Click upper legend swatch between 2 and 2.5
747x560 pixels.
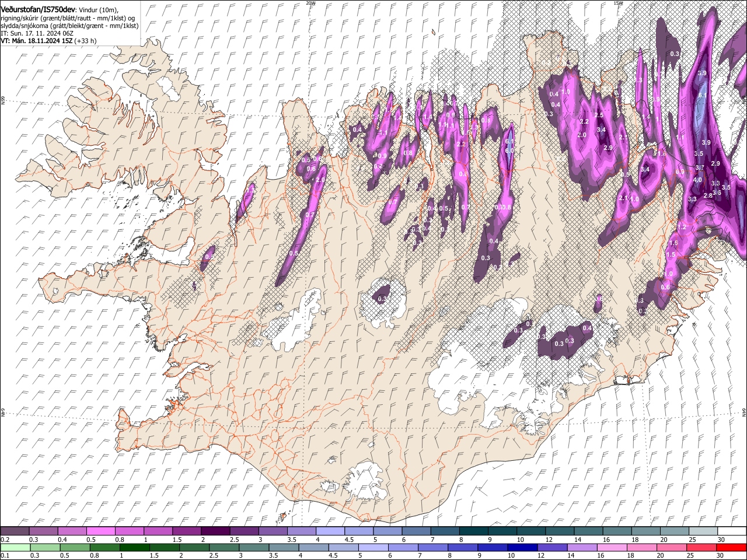(215, 531)
